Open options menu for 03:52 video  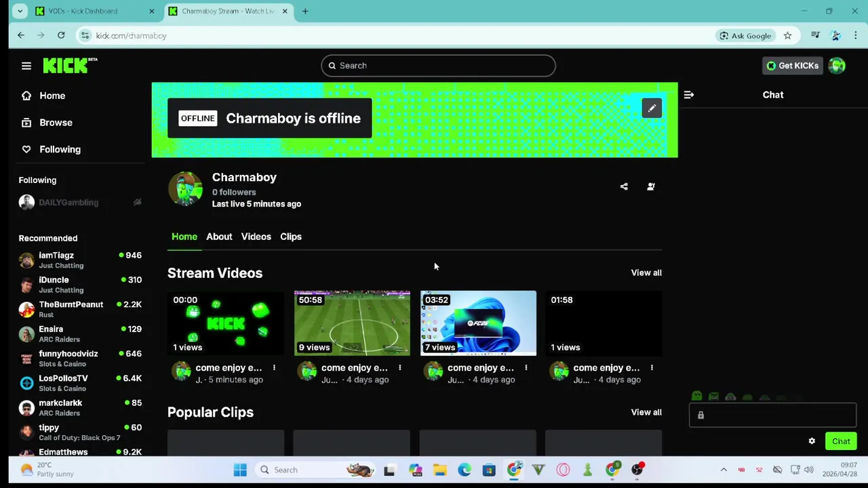(x=526, y=367)
